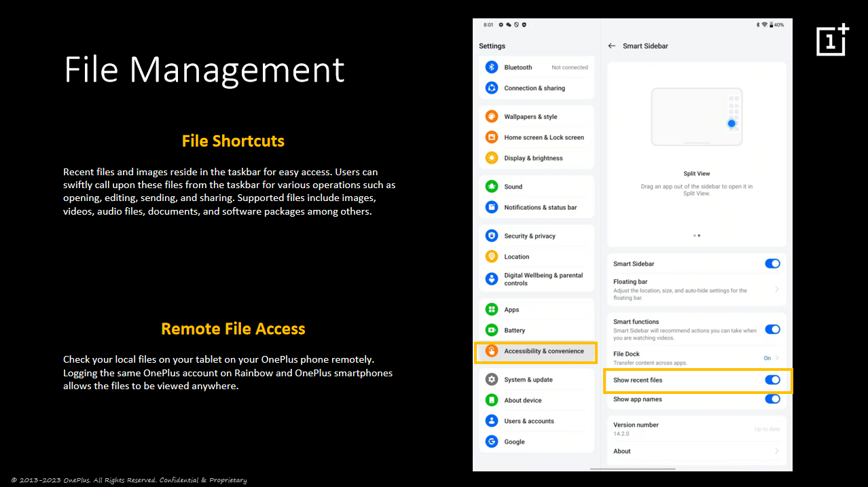Open Apps settings

tap(537, 310)
